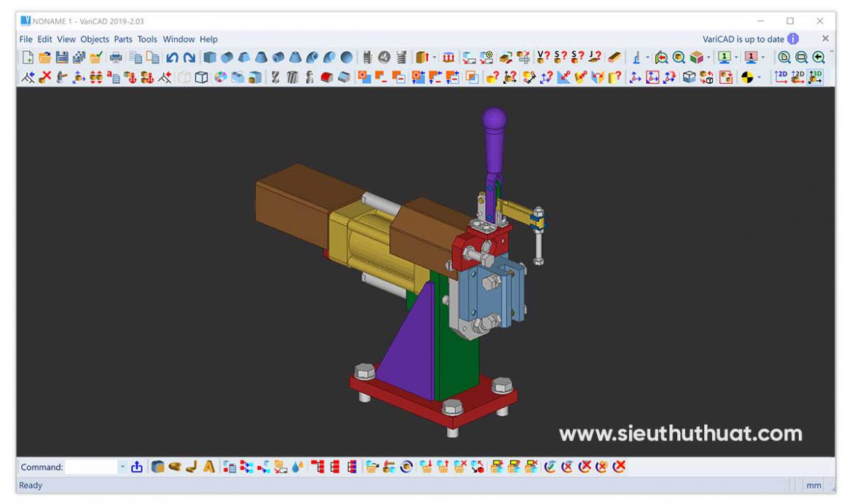Open the dropdown next to colored view cube
852x504 pixels.
click(708, 57)
